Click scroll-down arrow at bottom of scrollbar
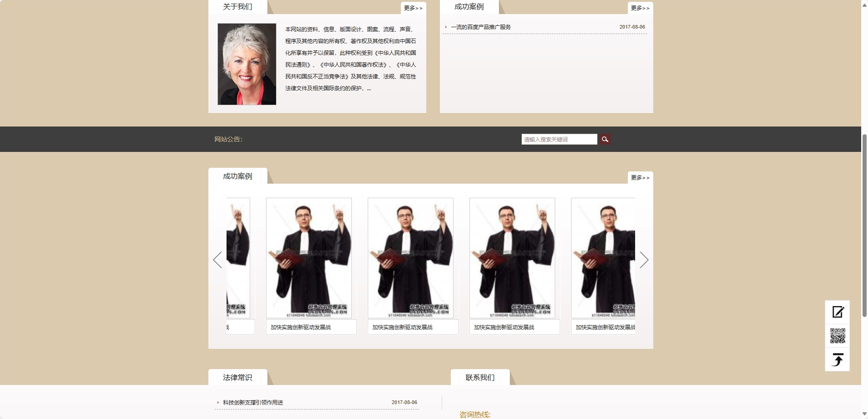 [864, 415]
